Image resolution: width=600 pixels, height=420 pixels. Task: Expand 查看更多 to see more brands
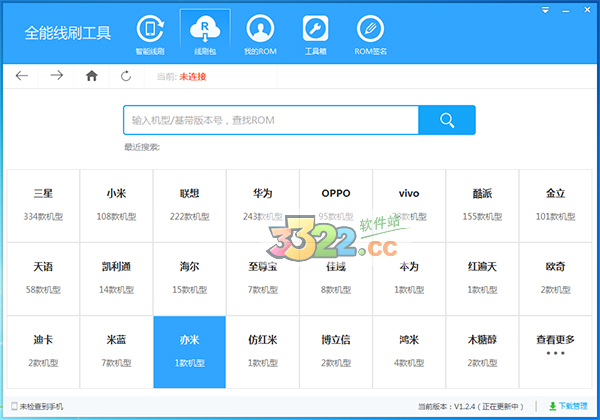555,345
